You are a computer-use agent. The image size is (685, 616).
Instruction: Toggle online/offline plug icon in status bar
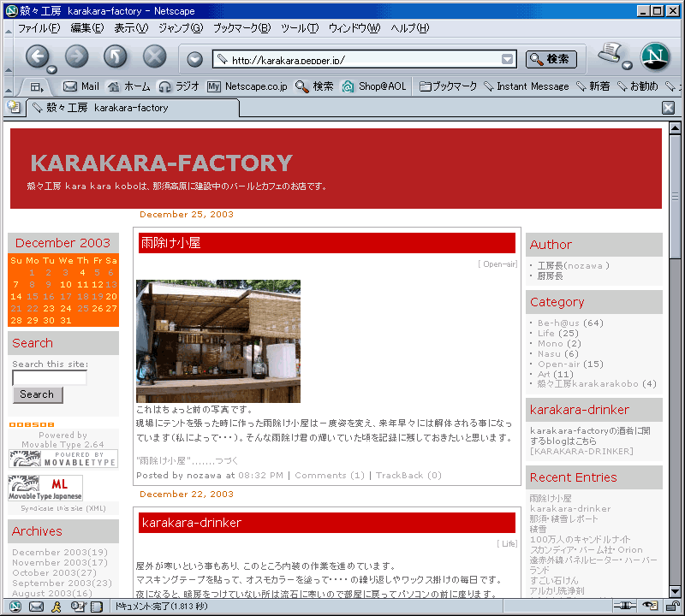(625, 606)
